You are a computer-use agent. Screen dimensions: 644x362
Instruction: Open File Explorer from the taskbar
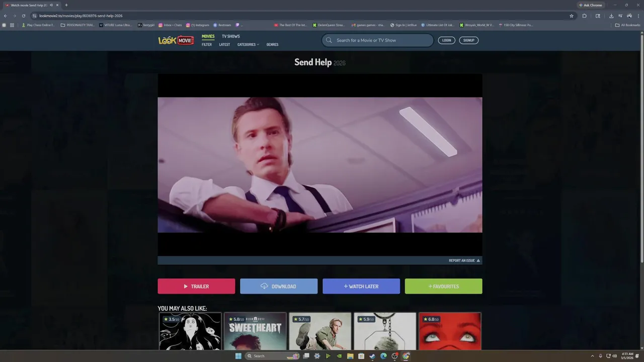[350, 356]
